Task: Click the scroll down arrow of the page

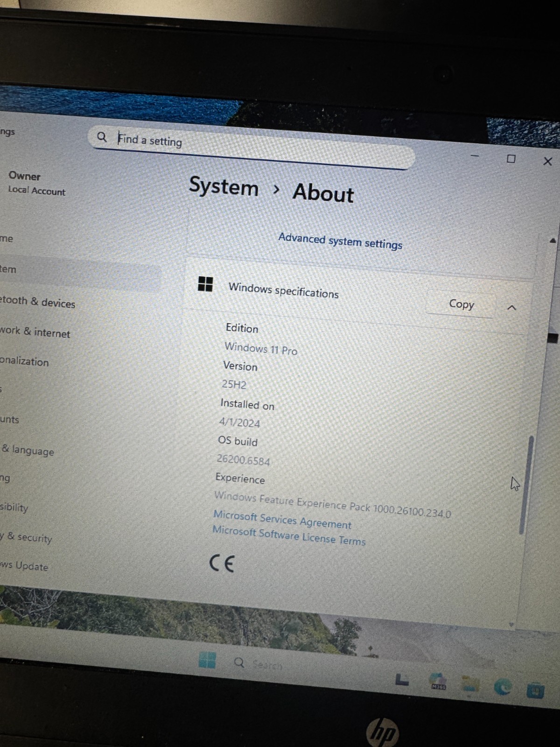Action: 511,625
